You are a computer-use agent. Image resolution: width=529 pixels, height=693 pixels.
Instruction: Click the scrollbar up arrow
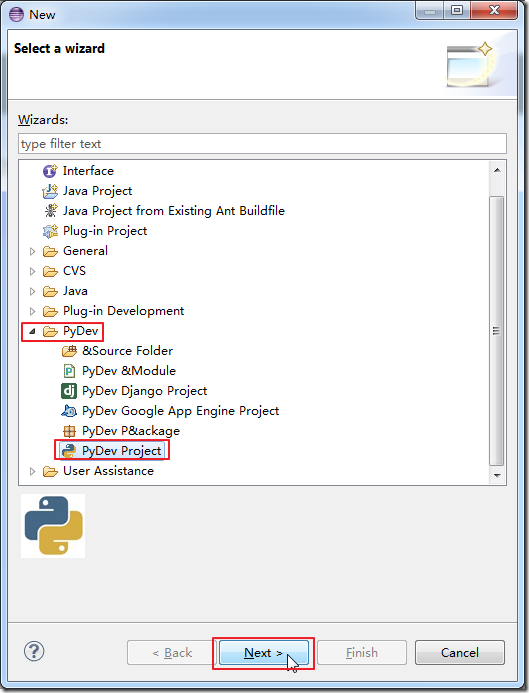coord(497,170)
